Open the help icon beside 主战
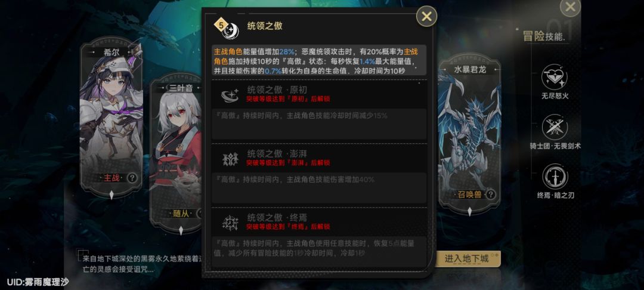Viewport: 644px width, 290px height. coord(132,178)
